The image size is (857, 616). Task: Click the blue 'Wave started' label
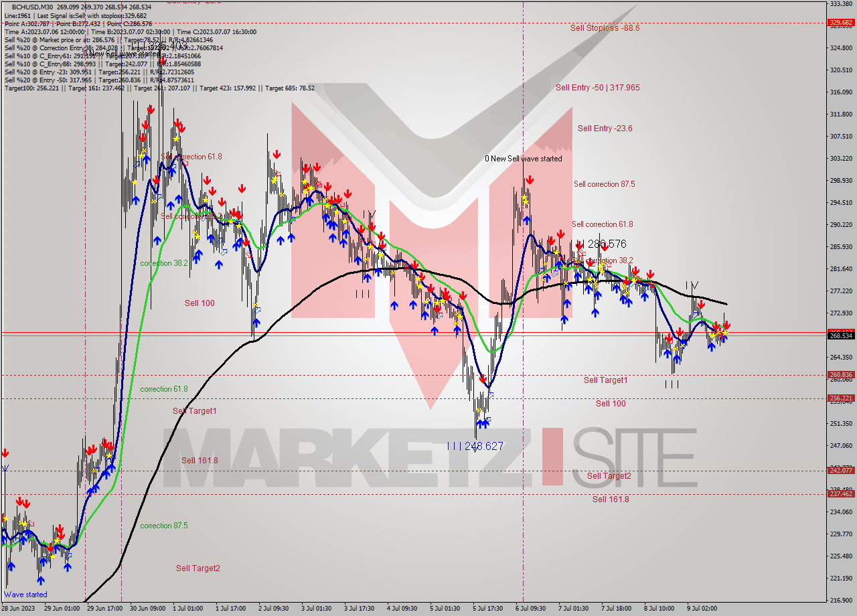point(25,594)
